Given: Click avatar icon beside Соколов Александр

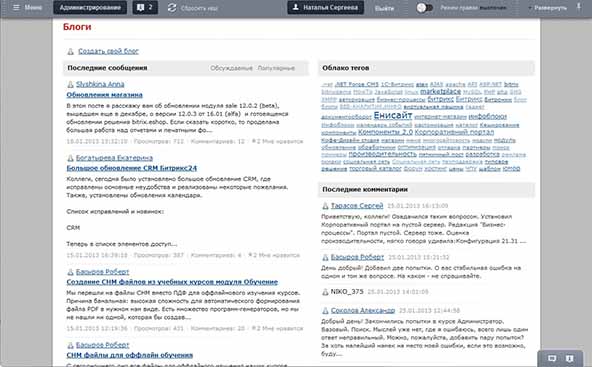Looking at the screenshot, I should pyautogui.click(x=325, y=311).
